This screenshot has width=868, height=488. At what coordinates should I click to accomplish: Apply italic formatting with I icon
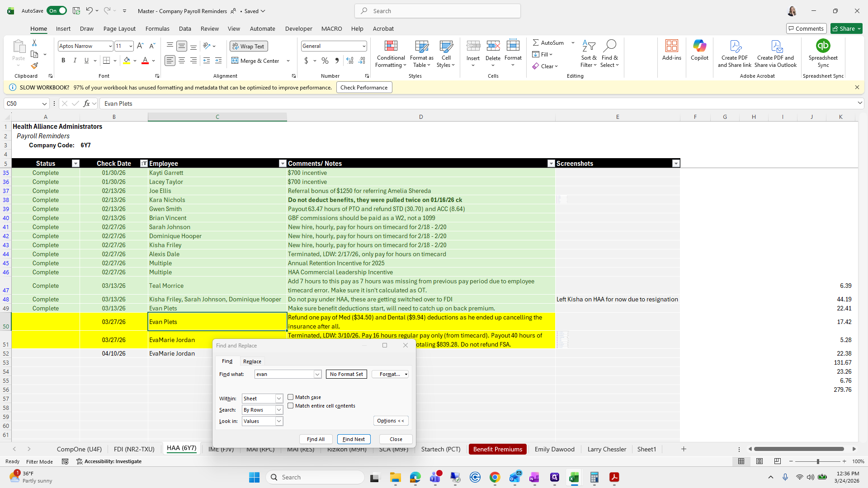tap(75, 61)
